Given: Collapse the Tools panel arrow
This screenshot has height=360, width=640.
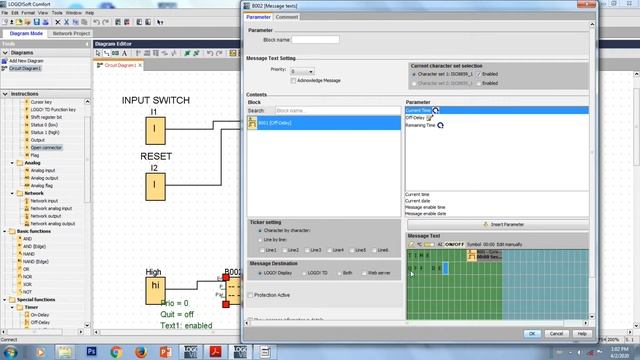Looking at the screenshot, I should click(87, 44).
